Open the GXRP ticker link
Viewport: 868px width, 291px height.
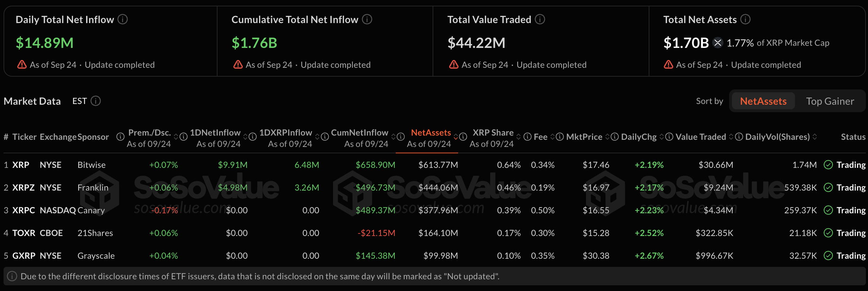pyautogui.click(x=24, y=256)
